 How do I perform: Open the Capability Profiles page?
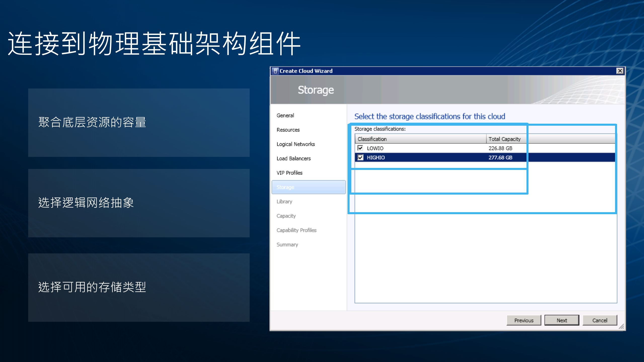click(296, 230)
